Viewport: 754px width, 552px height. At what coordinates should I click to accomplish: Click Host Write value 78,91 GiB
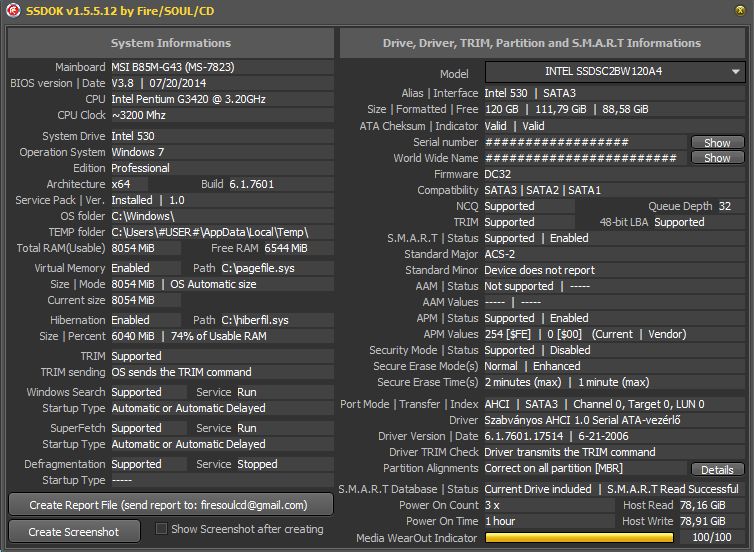(x=703, y=521)
